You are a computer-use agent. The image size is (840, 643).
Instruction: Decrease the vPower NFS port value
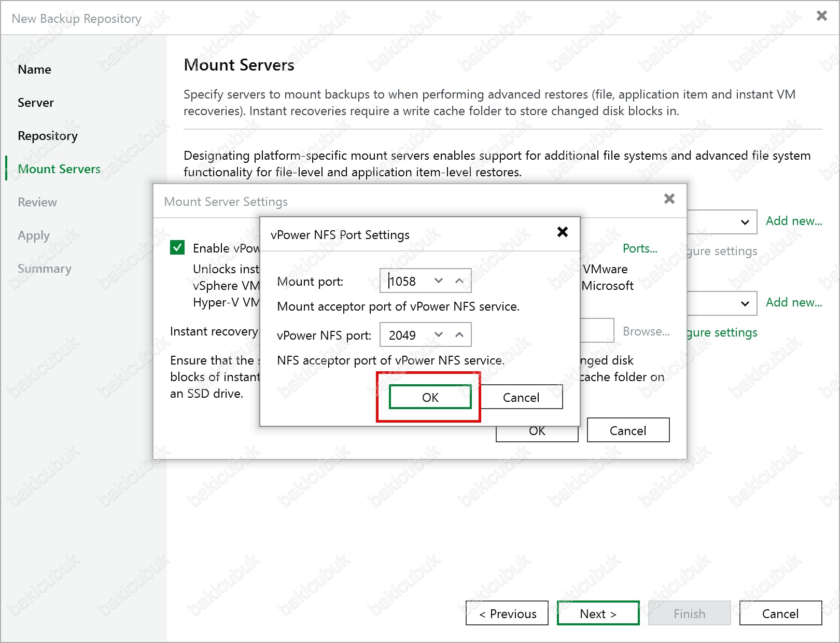click(439, 335)
